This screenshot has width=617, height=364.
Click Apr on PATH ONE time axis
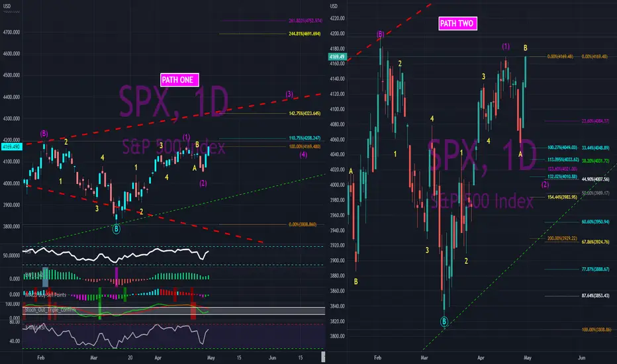pyautogui.click(x=158, y=357)
